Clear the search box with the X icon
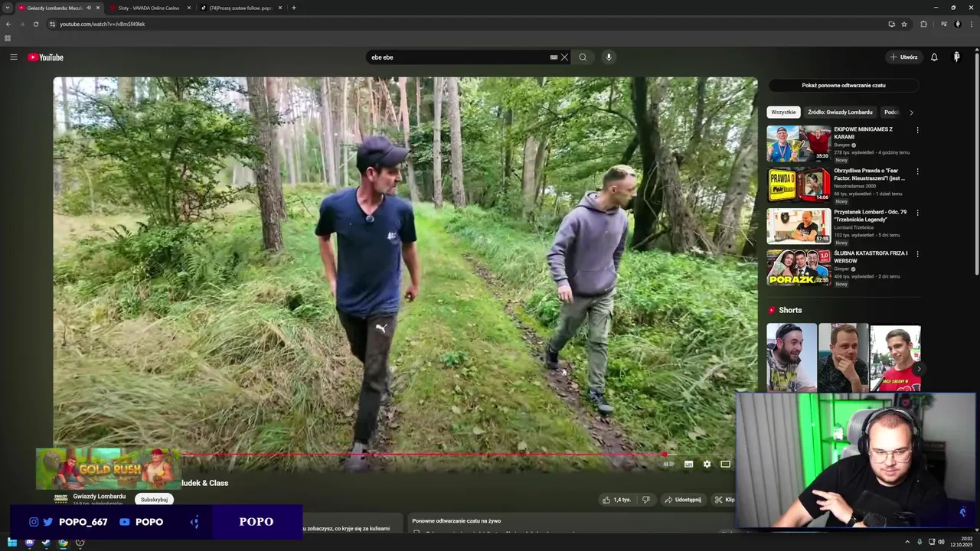This screenshot has height=551, width=980. tap(564, 57)
